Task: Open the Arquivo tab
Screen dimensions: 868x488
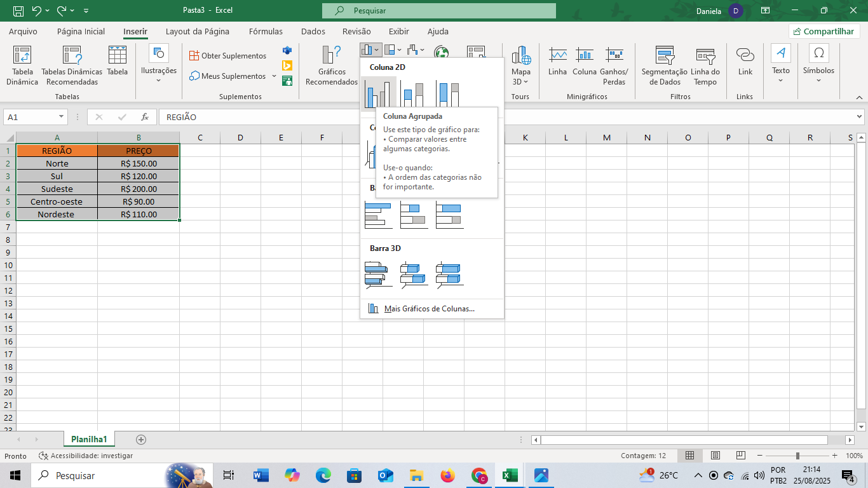Action: 23,31
